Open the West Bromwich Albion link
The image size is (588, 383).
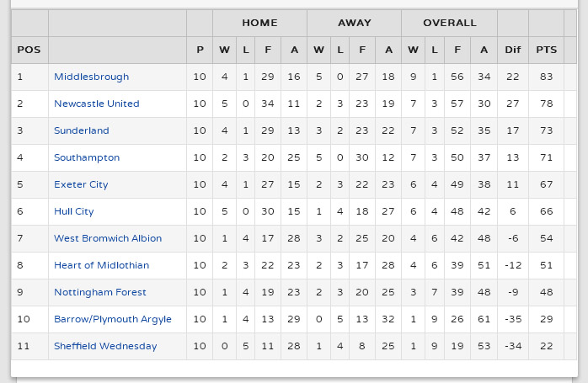108,238
